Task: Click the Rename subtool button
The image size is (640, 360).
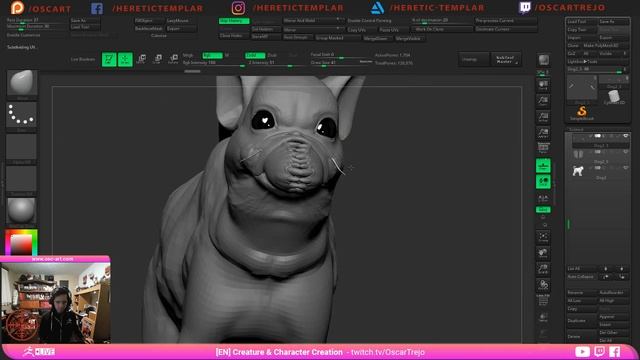Action: point(582,293)
